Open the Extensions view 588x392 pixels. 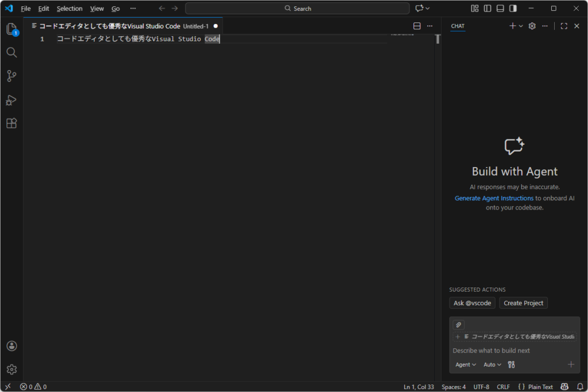(11, 123)
